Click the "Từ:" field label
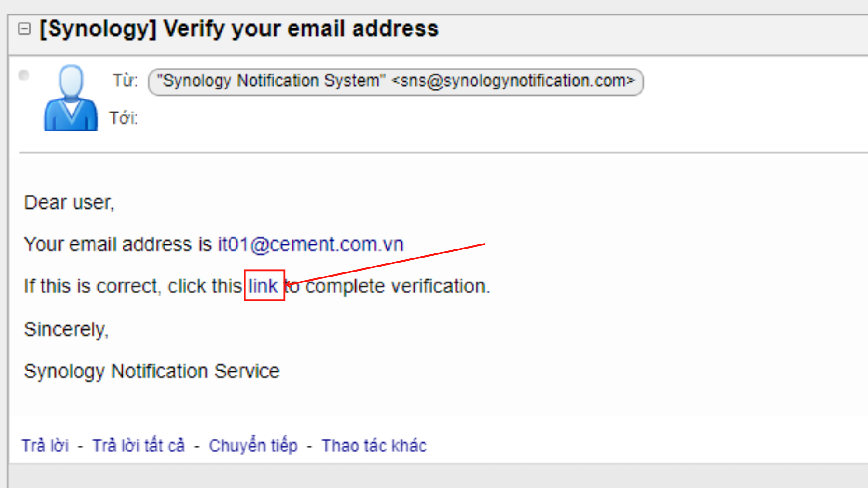Image resolution: width=868 pixels, height=488 pixels. [125, 81]
